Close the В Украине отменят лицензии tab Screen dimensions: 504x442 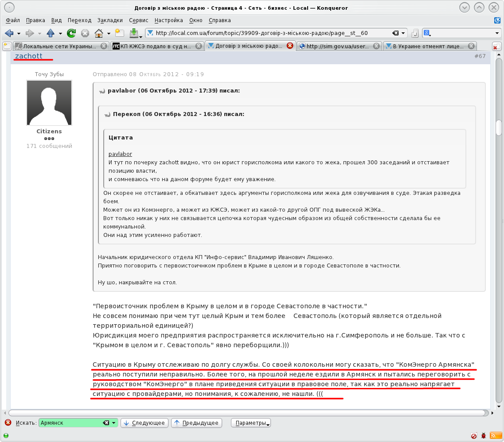pyautogui.click(x=472, y=46)
